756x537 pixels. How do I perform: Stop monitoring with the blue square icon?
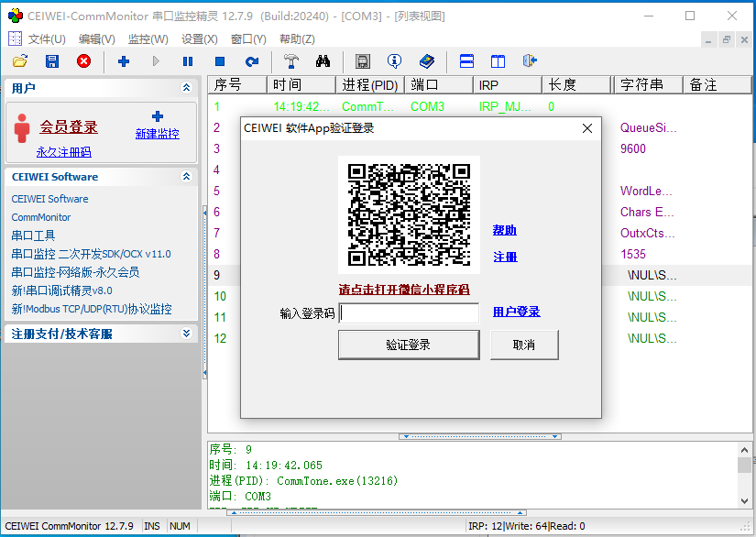point(220,61)
